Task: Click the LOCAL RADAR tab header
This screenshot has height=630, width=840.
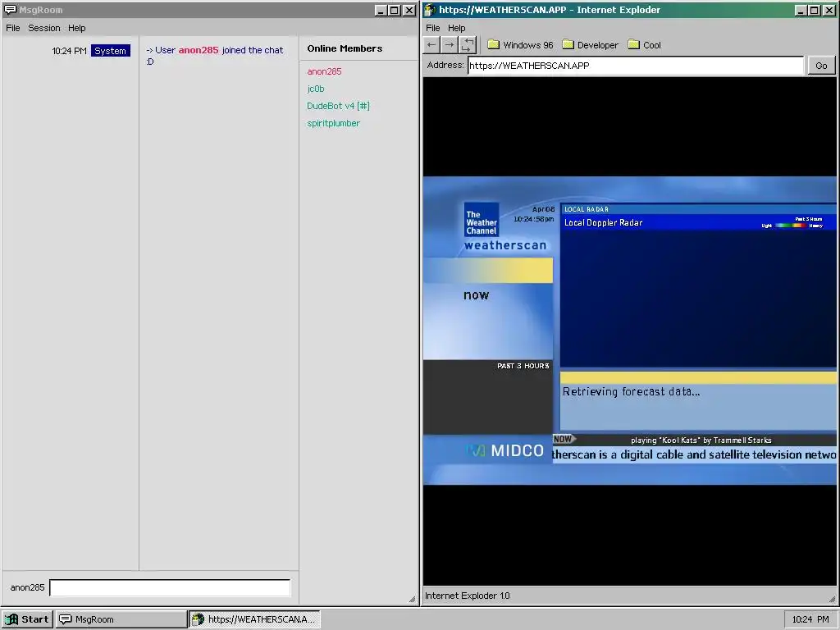Action: (586, 209)
